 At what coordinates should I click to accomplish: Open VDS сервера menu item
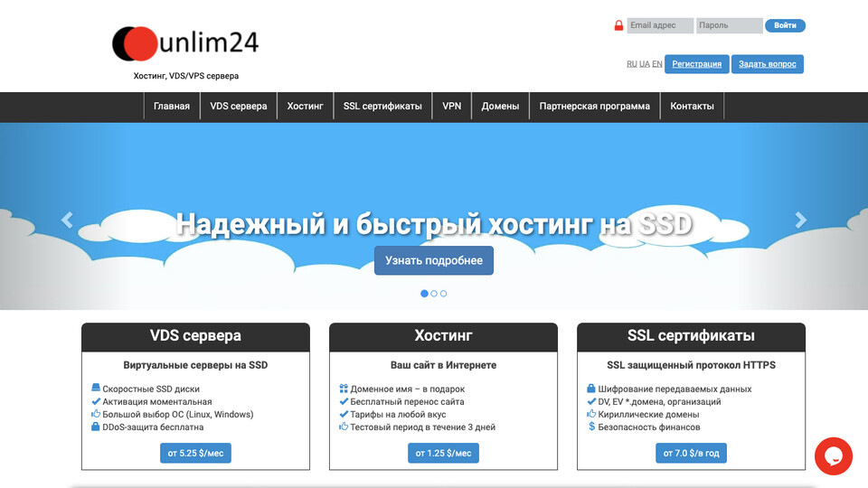click(x=239, y=107)
